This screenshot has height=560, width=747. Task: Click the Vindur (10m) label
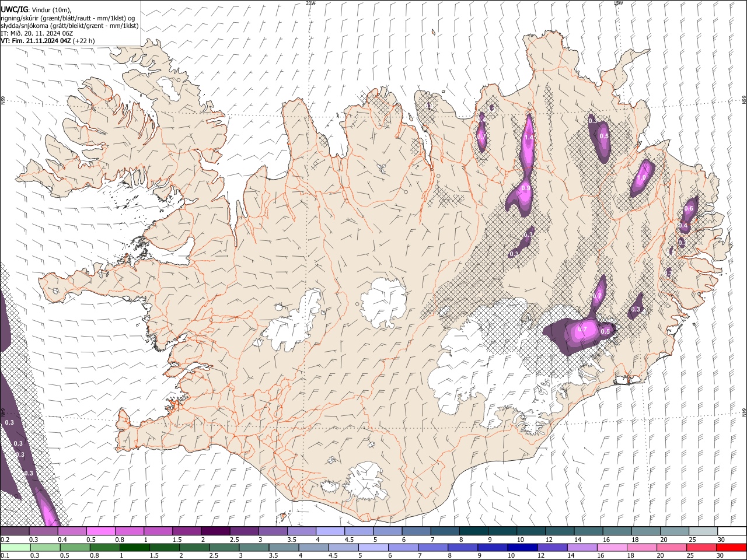coord(51,10)
